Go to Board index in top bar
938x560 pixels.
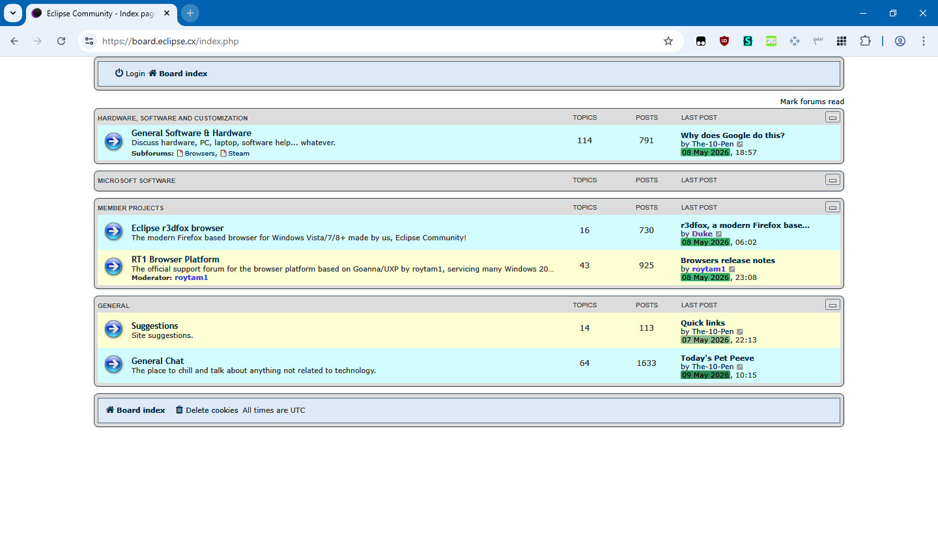[x=178, y=74]
